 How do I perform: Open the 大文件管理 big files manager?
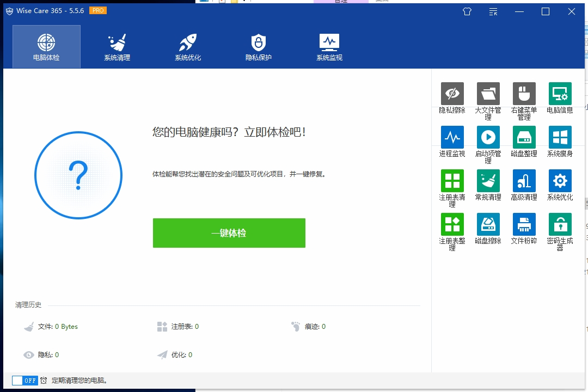(x=488, y=94)
